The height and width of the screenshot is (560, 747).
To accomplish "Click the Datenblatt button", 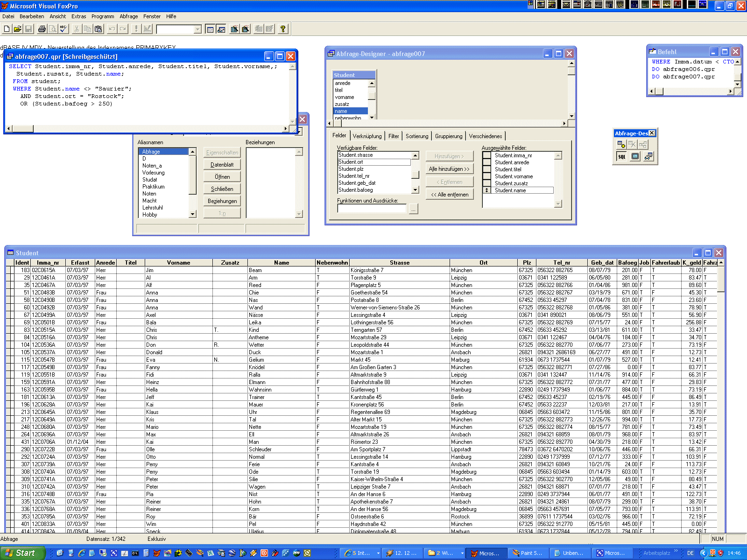I will click(x=222, y=165).
